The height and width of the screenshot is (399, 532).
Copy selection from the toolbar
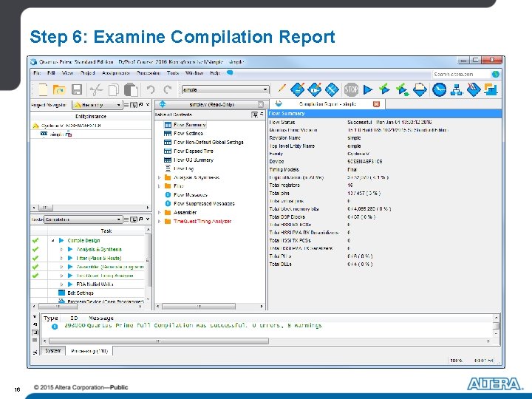point(114,90)
